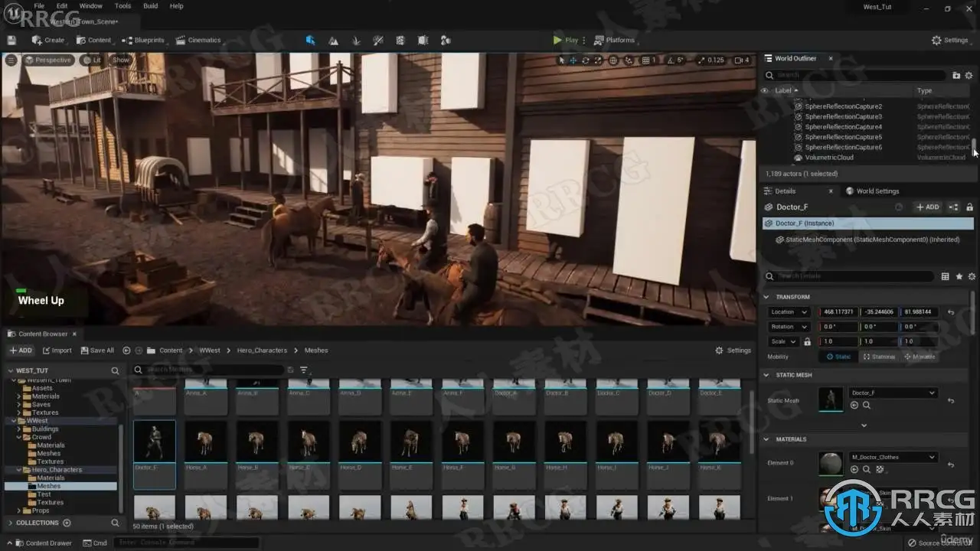Open the Doctor_F static mesh dropdown

pyautogui.click(x=893, y=393)
